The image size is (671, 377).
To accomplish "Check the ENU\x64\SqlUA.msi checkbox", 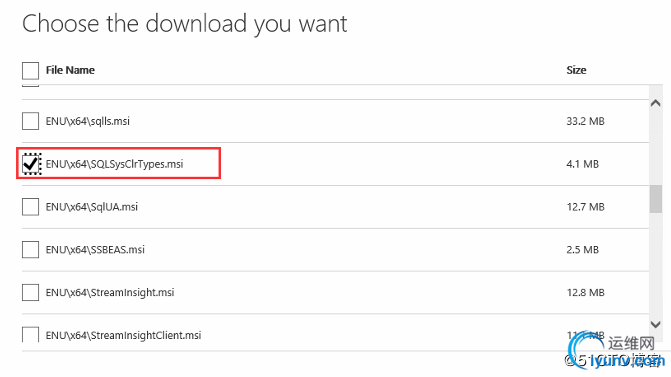I will click(30, 207).
